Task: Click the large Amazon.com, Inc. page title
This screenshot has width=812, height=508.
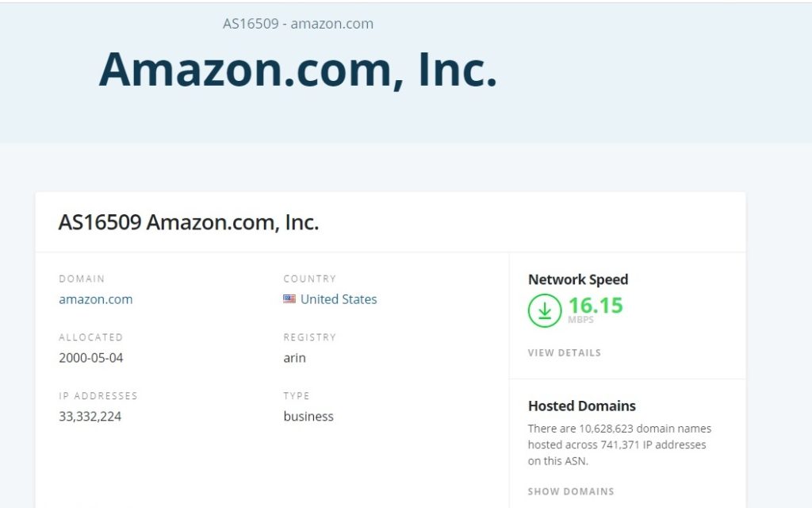Action: tap(297, 69)
